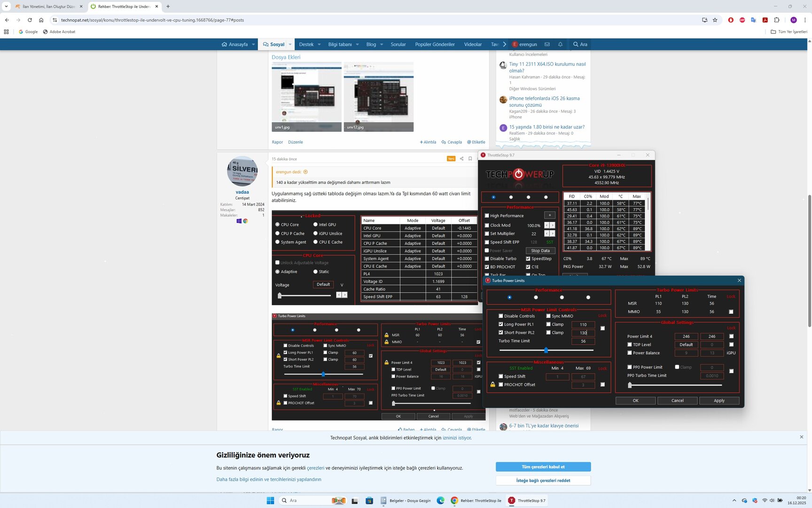Open the forum inbox envelope icon
Screen dimensions: 812x508
click(x=547, y=44)
